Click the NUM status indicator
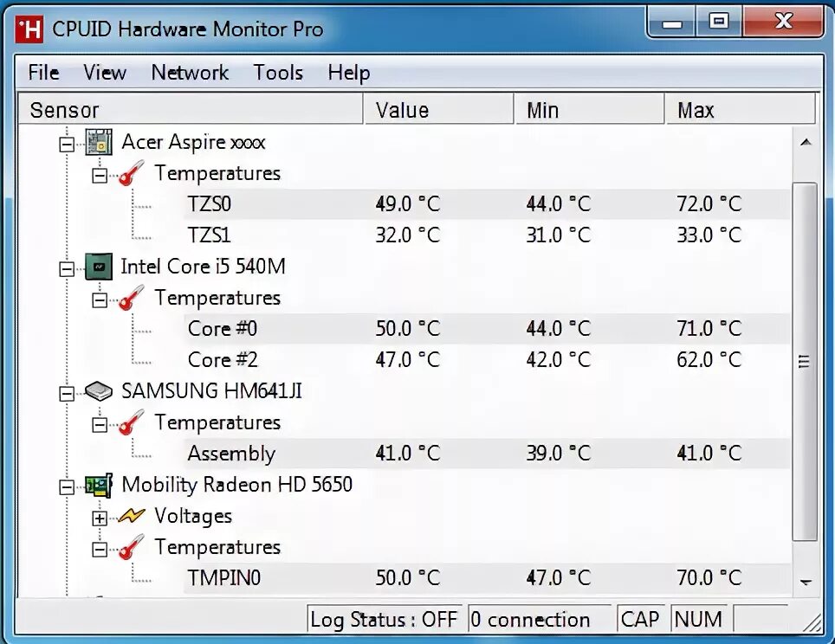The width and height of the screenshot is (835, 644). pyautogui.click(x=699, y=620)
